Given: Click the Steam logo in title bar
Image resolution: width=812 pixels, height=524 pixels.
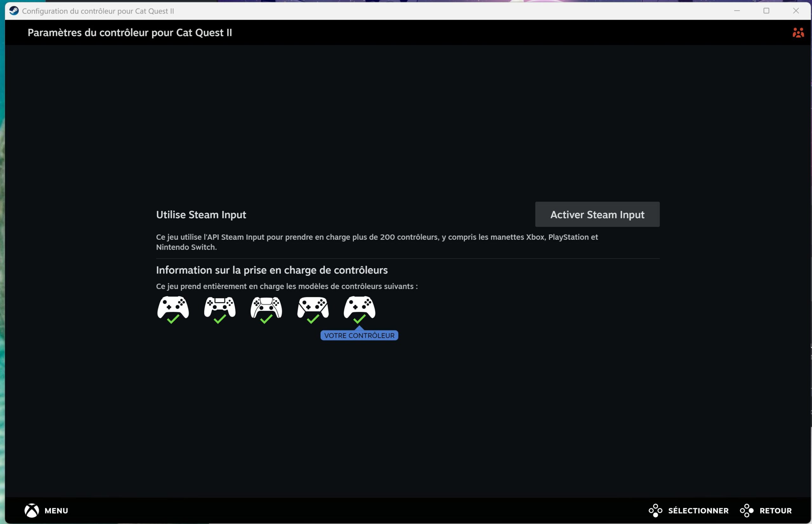Looking at the screenshot, I should (14, 11).
